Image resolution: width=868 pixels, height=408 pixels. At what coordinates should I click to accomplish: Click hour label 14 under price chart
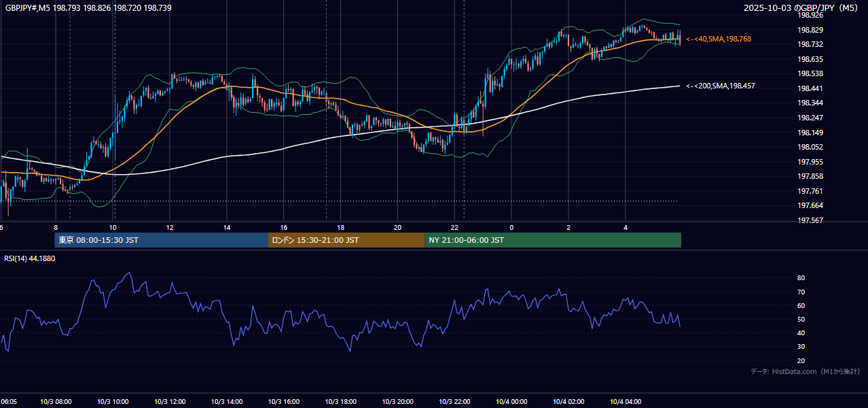(227, 227)
